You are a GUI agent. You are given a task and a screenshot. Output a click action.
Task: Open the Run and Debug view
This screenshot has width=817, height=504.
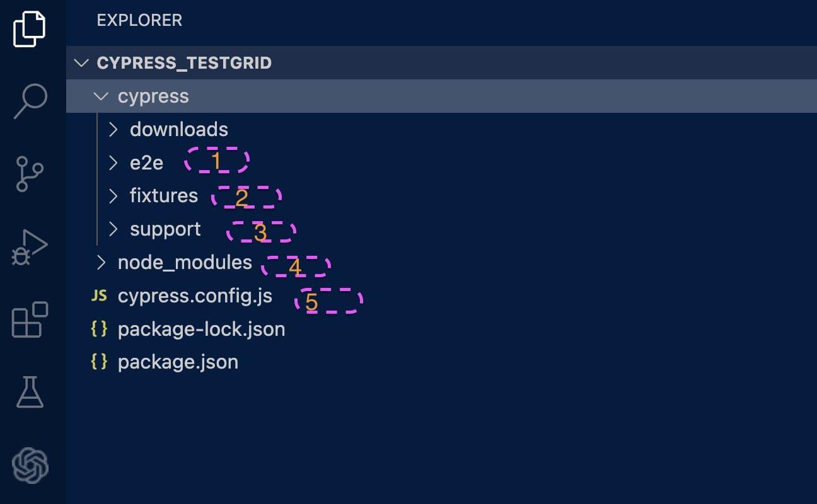pos(30,247)
